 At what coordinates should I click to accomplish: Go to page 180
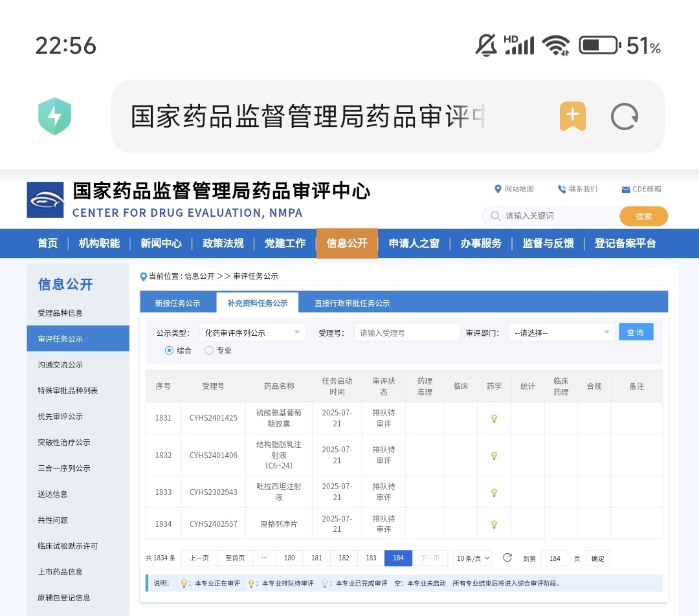[x=289, y=558]
